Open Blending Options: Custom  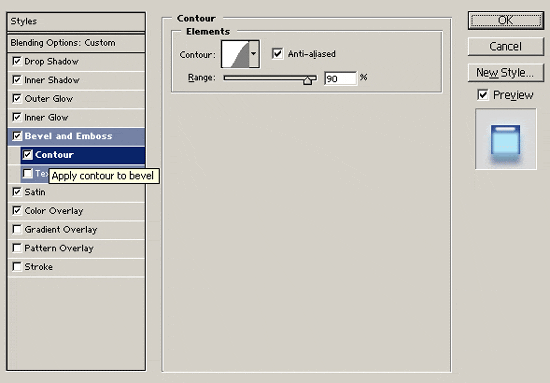(x=76, y=43)
